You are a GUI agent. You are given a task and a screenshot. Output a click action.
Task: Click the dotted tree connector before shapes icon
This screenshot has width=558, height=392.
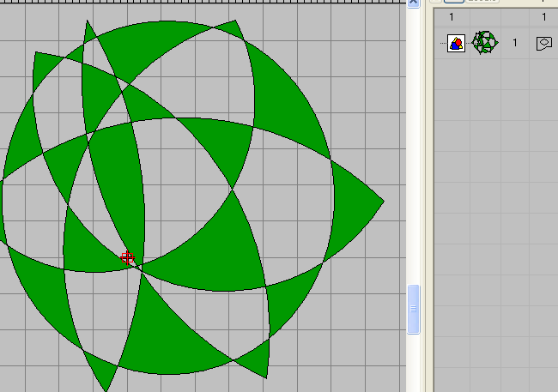(442, 43)
